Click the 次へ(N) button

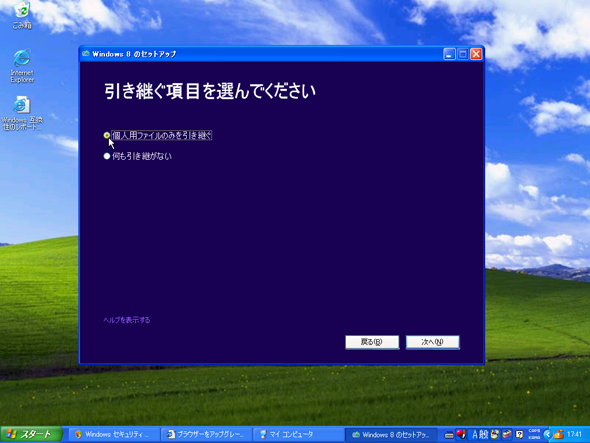(x=432, y=342)
